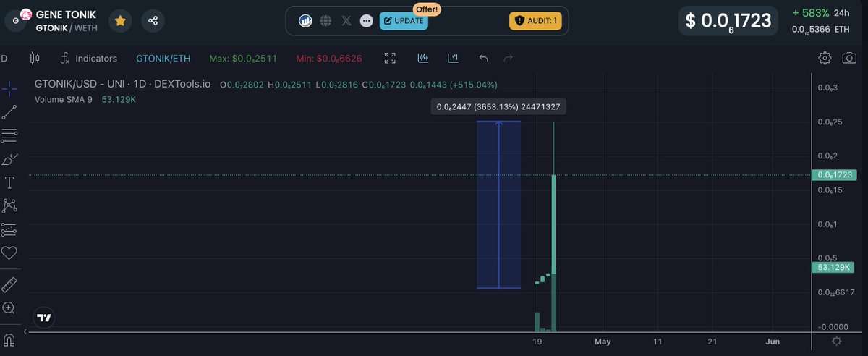Select the trend line drawing tool
This screenshot has height=356, width=868.
coord(9,112)
